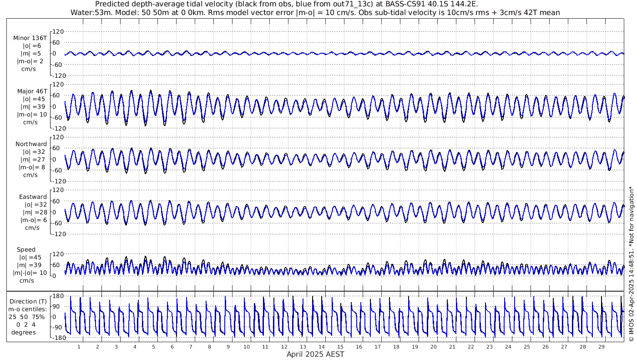
Task: Select day 1 on the date axis
Action: (x=79, y=347)
